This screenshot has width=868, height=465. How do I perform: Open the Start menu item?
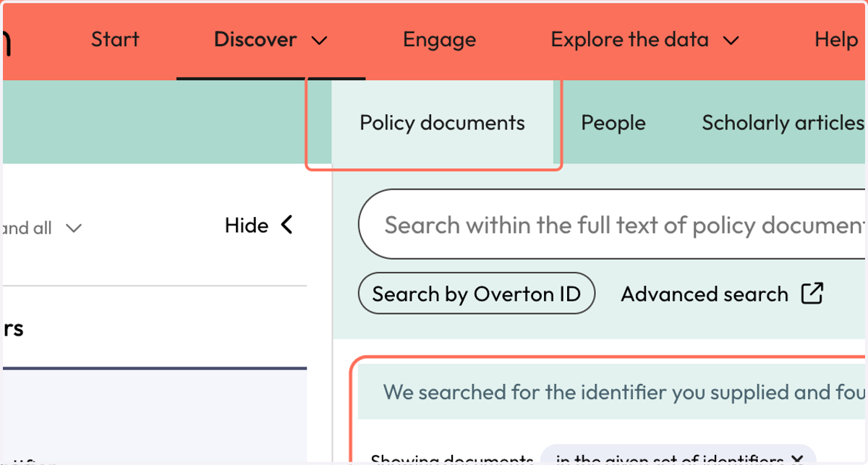(x=115, y=40)
